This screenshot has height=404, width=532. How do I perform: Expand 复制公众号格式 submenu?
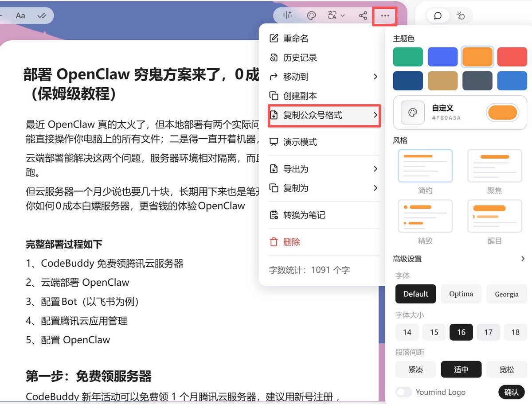pyautogui.click(x=324, y=115)
